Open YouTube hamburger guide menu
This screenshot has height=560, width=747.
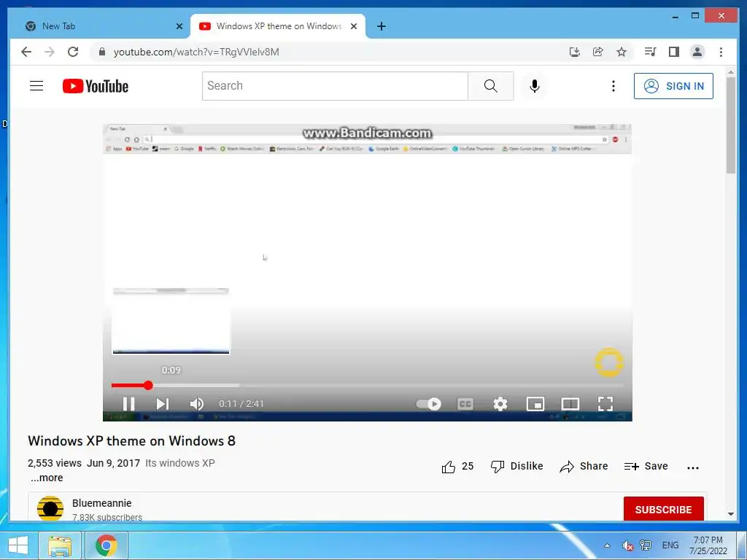(x=36, y=86)
